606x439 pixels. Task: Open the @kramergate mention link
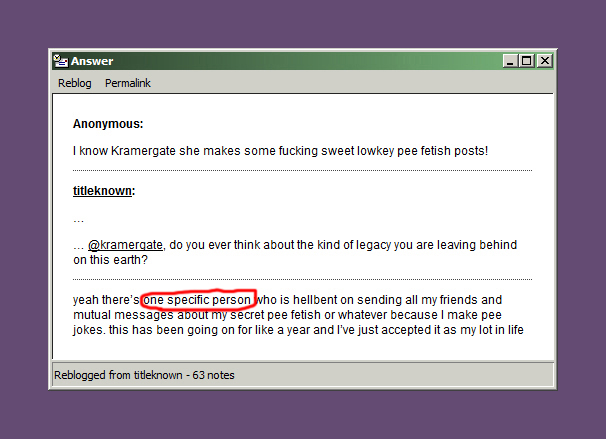[x=125, y=245]
